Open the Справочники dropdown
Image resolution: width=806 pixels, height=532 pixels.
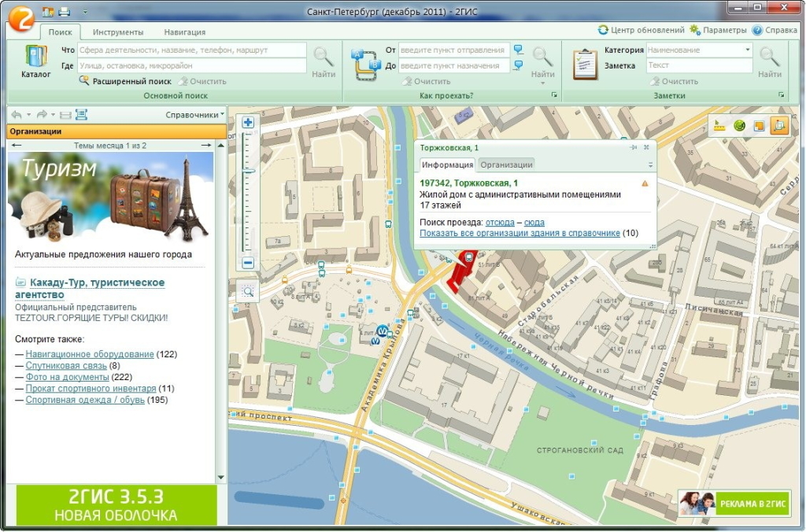point(195,115)
